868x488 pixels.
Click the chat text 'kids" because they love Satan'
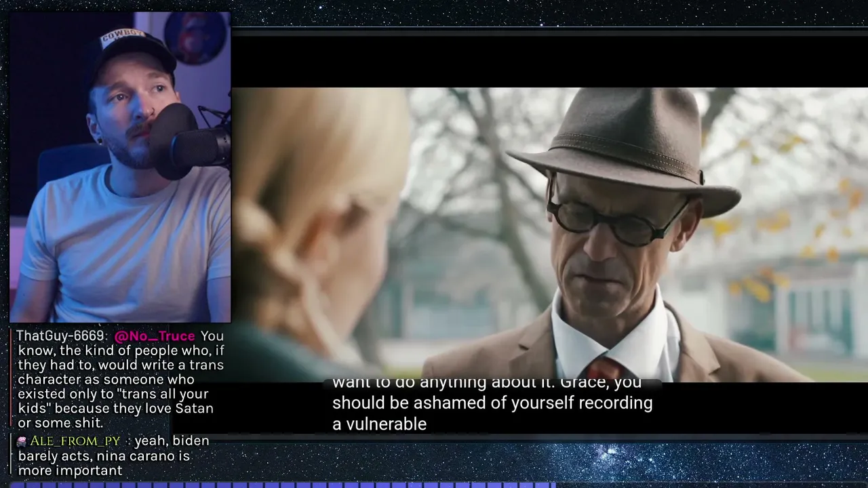tap(115, 409)
